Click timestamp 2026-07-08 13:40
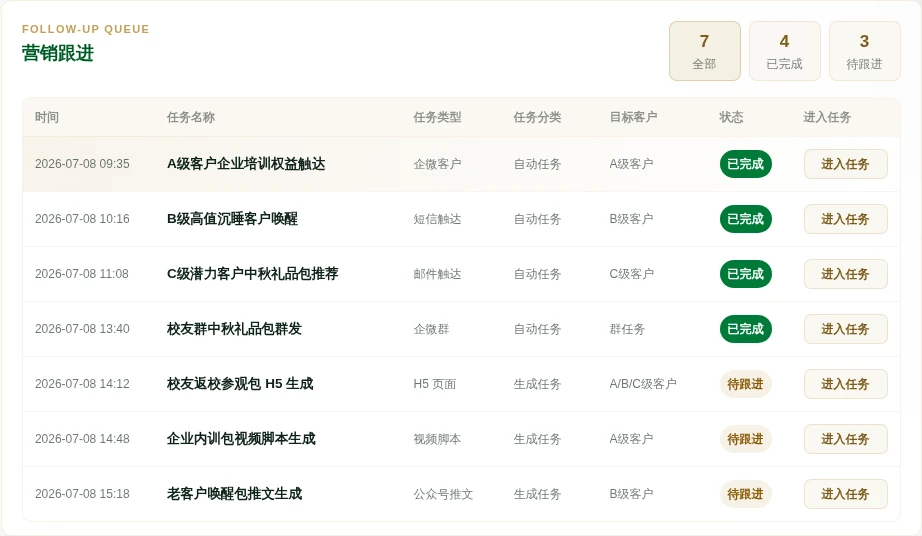The image size is (922, 536). 82,329
